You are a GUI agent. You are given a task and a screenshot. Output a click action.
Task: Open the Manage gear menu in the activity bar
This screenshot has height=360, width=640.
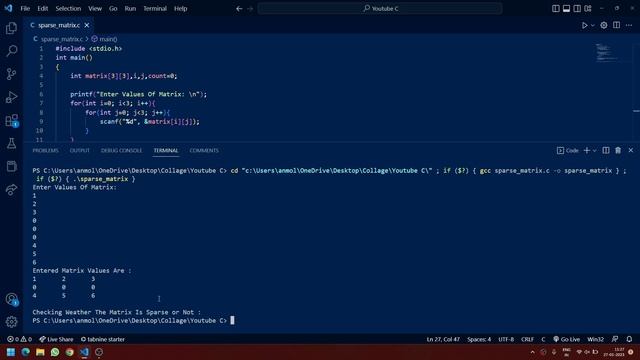11,322
